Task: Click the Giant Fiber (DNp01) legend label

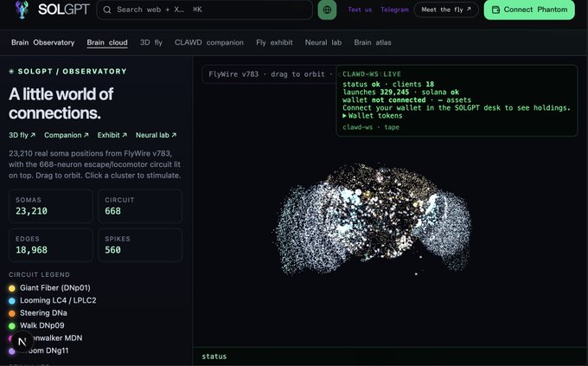Action: 55,288
